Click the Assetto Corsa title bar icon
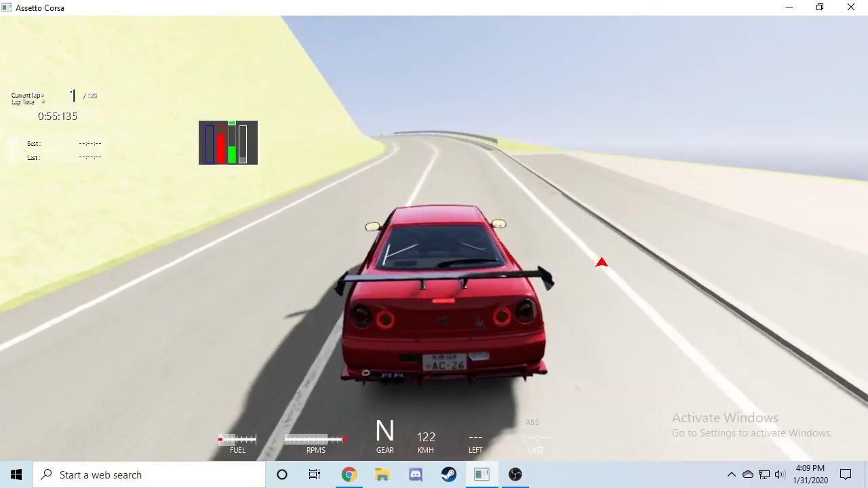 6,7
